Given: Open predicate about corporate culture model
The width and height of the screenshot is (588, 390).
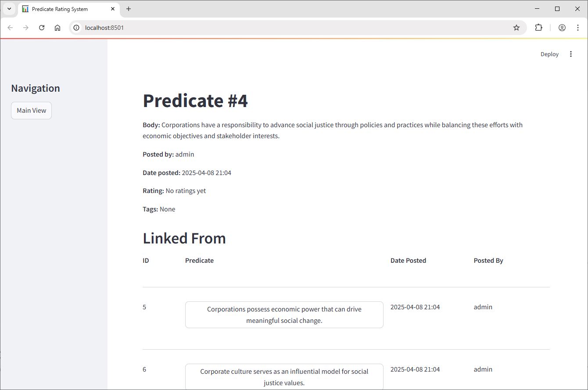Looking at the screenshot, I should point(284,377).
